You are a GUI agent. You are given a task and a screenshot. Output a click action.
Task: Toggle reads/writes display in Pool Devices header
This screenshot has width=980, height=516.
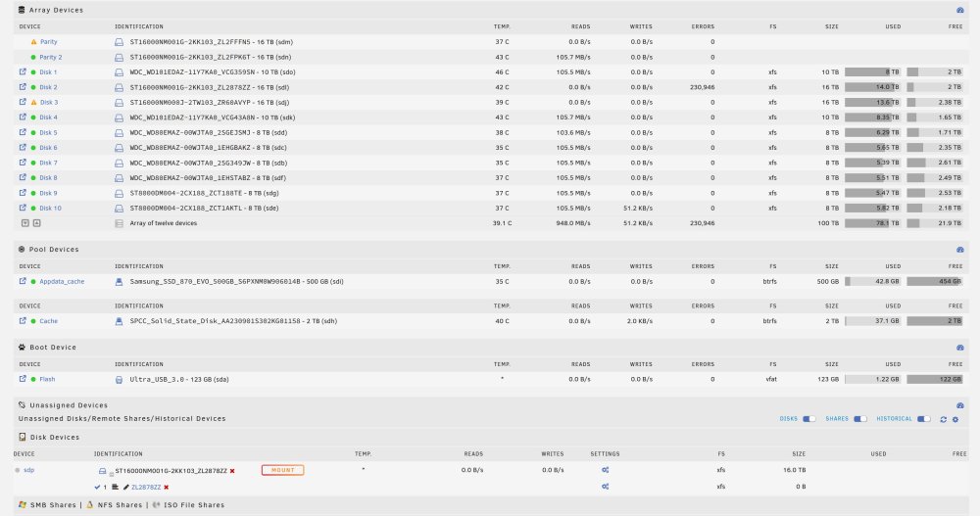coord(960,250)
